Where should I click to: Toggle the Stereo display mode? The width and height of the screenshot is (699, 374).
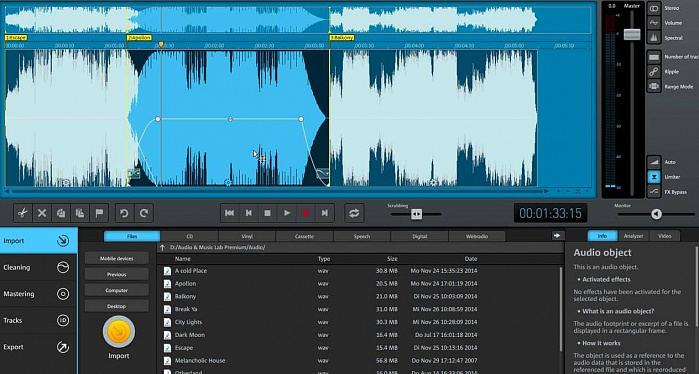point(654,8)
